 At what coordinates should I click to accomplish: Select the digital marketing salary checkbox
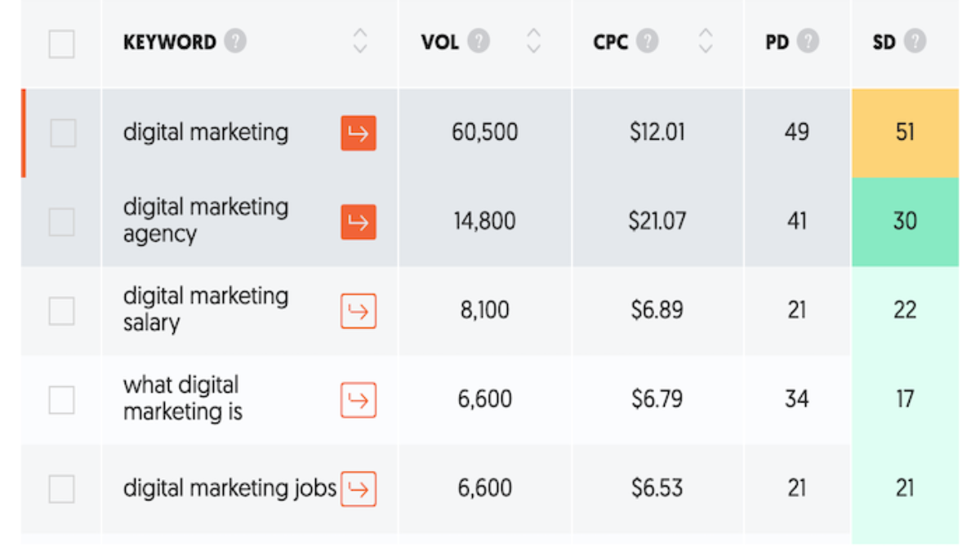pyautogui.click(x=62, y=311)
